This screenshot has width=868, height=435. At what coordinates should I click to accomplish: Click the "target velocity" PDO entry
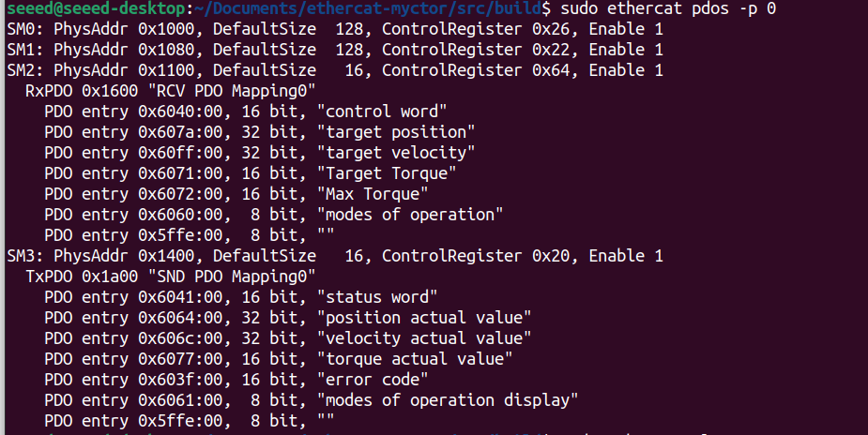(259, 153)
